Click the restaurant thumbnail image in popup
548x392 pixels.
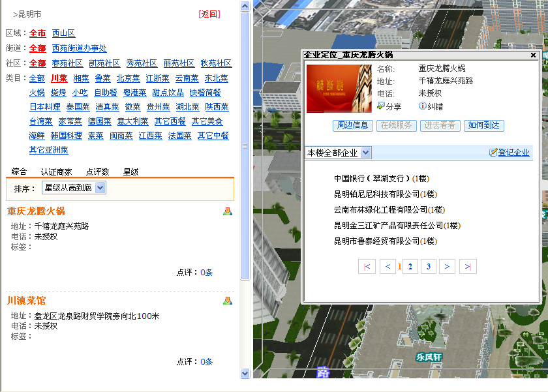[x=339, y=89]
